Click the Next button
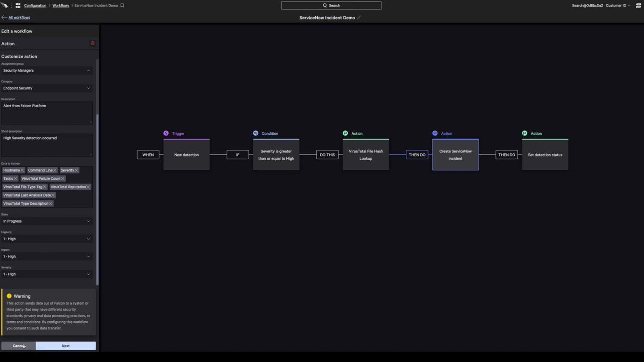Viewport: 644px width, 362px height. (x=66, y=346)
